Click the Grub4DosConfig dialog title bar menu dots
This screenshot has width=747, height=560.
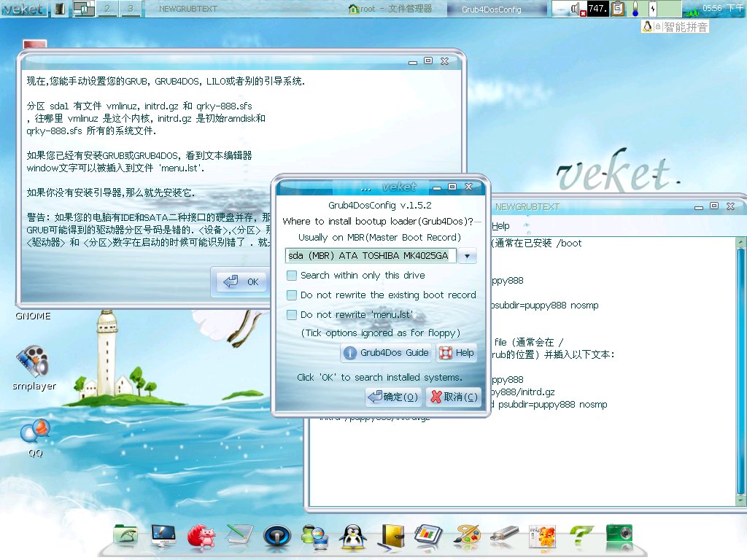click(365, 189)
